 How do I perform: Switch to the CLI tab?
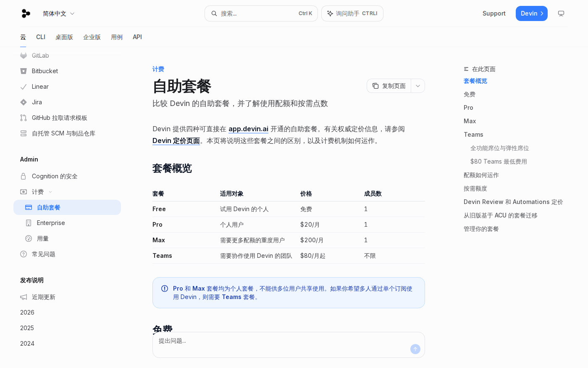[x=41, y=37]
